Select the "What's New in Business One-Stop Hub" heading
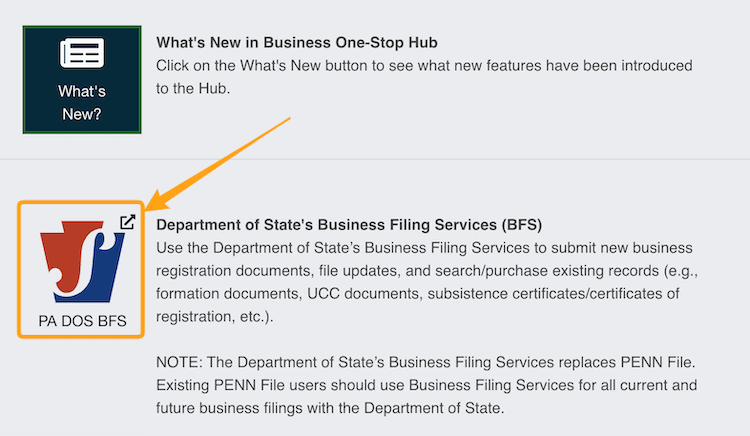 pos(297,43)
